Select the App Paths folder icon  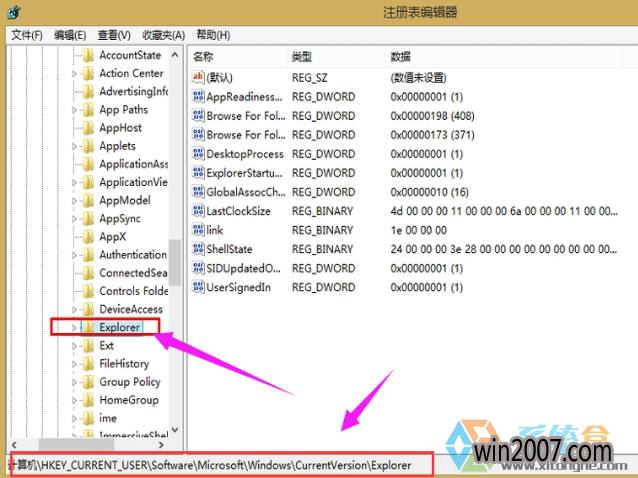[88, 109]
